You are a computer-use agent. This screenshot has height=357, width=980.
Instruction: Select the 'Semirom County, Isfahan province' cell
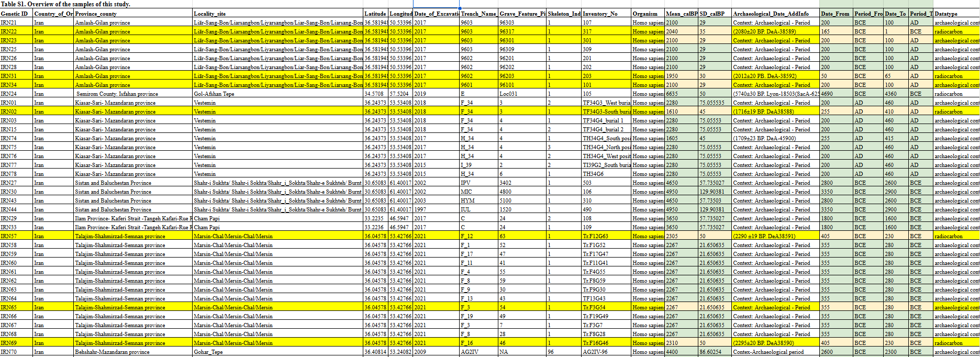pos(133,94)
